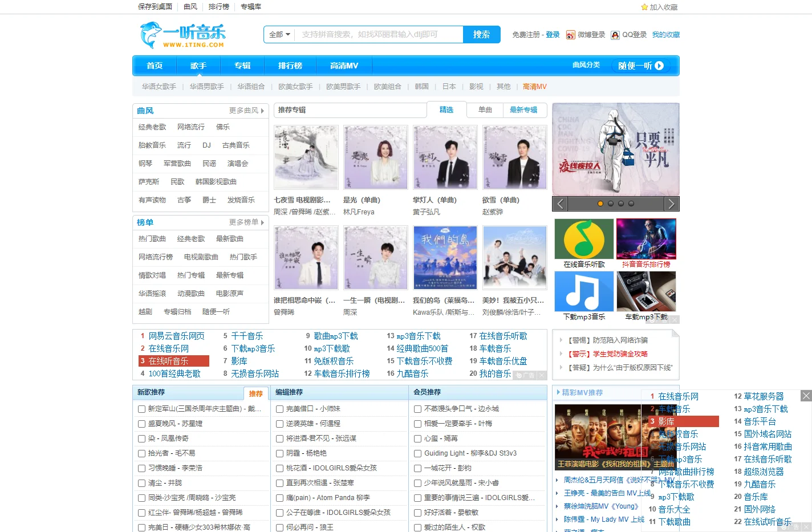
Task: Open 我的收藏 link
Action: coord(666,35)
